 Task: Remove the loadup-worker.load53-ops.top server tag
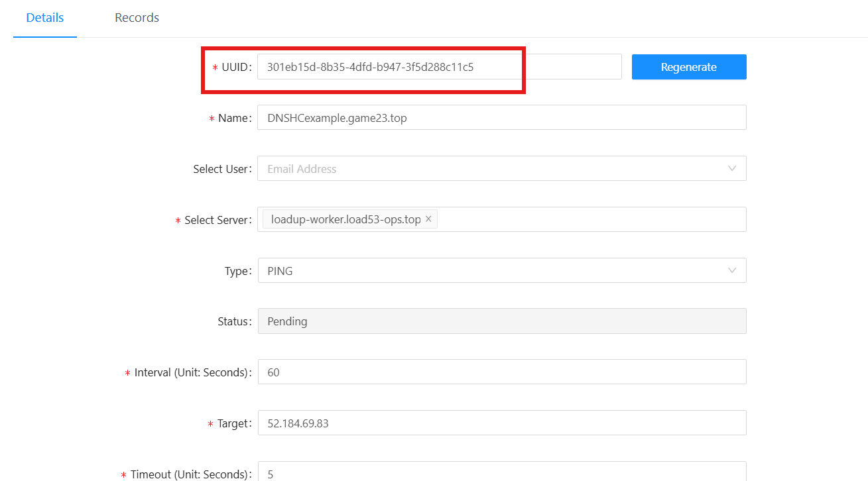pyautogui.click(x=428, y=219)
